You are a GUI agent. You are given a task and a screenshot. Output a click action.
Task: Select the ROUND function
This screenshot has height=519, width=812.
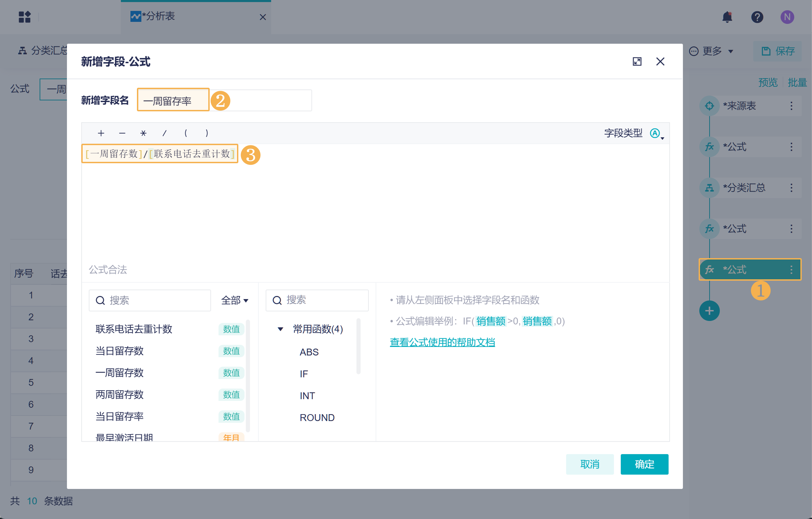[317, 418]
